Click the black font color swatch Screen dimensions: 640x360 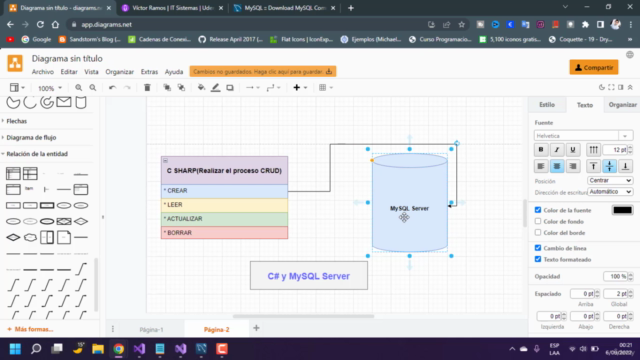[622, 210]
